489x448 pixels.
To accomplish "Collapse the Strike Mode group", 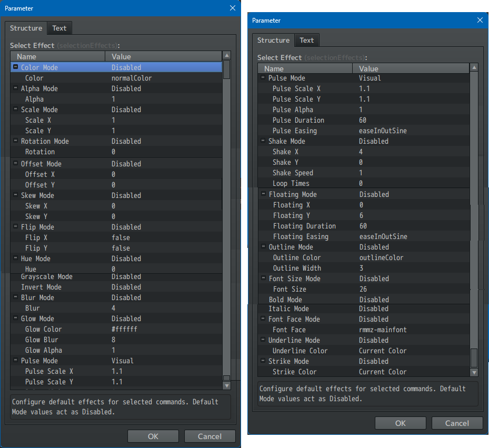I will [x=263, y=361].
